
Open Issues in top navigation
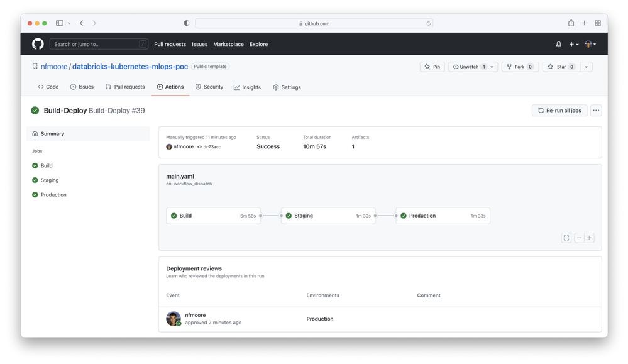[x=199, y=44]
